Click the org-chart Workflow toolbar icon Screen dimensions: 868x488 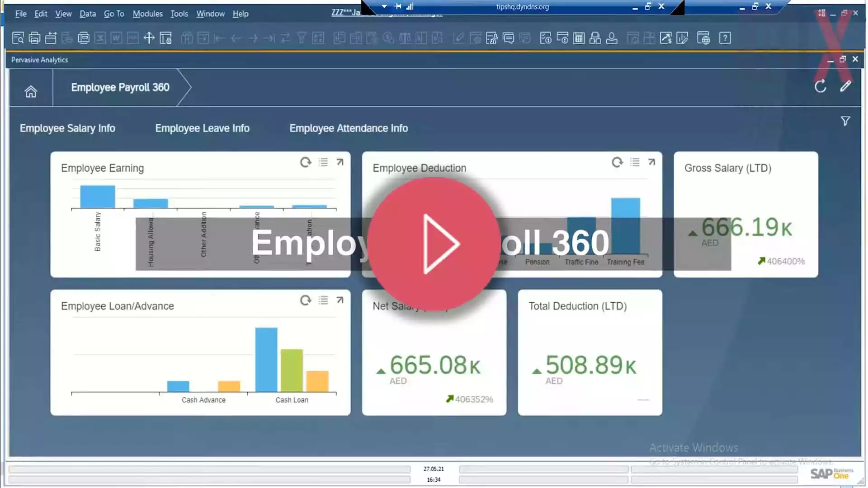[595, 38]
